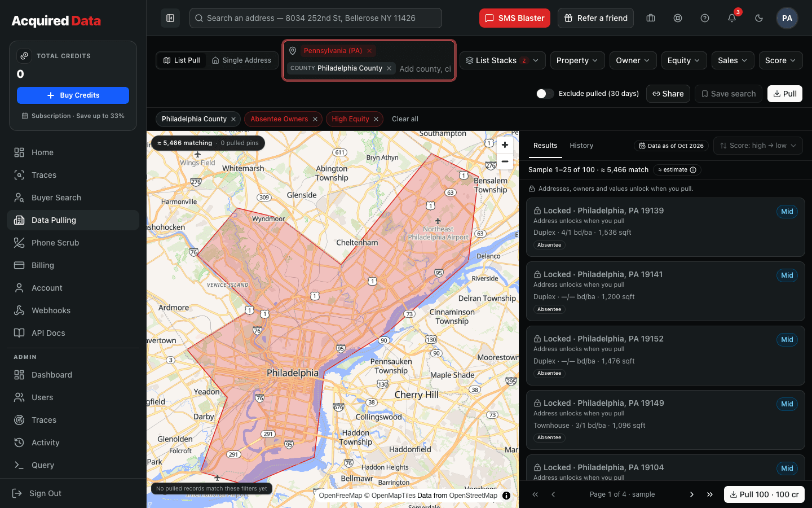This screenshot has width=812, height=508.
Task: Remove the High Equity filter chip
Action: click(x=376, y=119)
